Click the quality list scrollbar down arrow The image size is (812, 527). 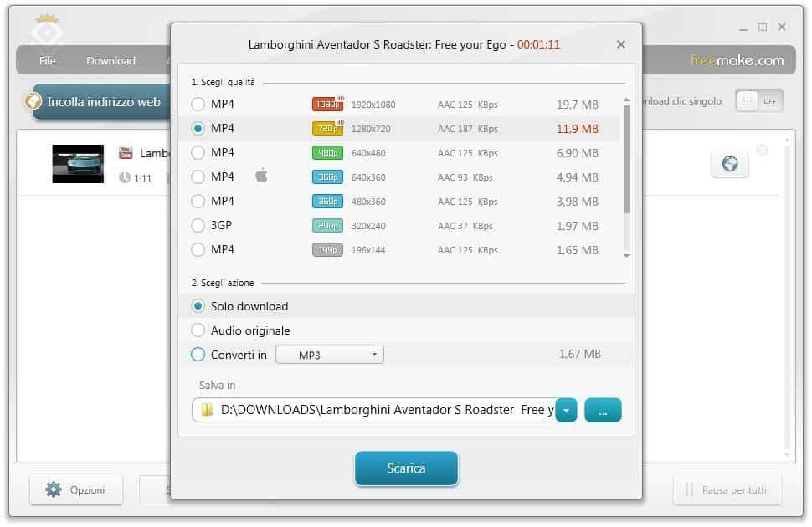627,256
